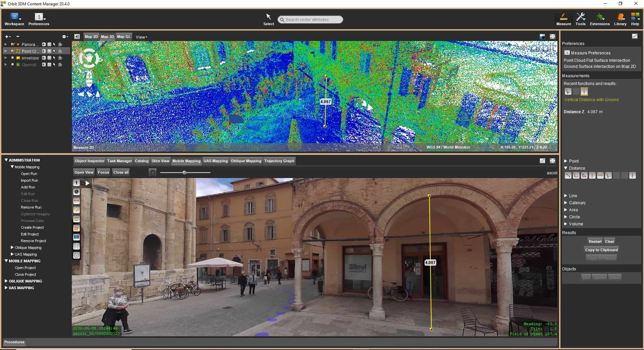Click the Copy to Clipboard button
644x350 pixels.
[x=601, y=250]
